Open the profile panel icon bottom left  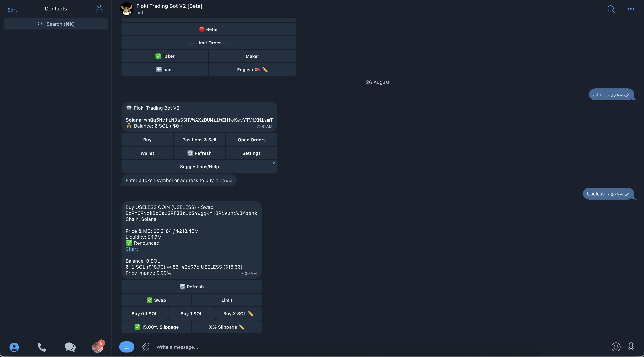[14, 347]
